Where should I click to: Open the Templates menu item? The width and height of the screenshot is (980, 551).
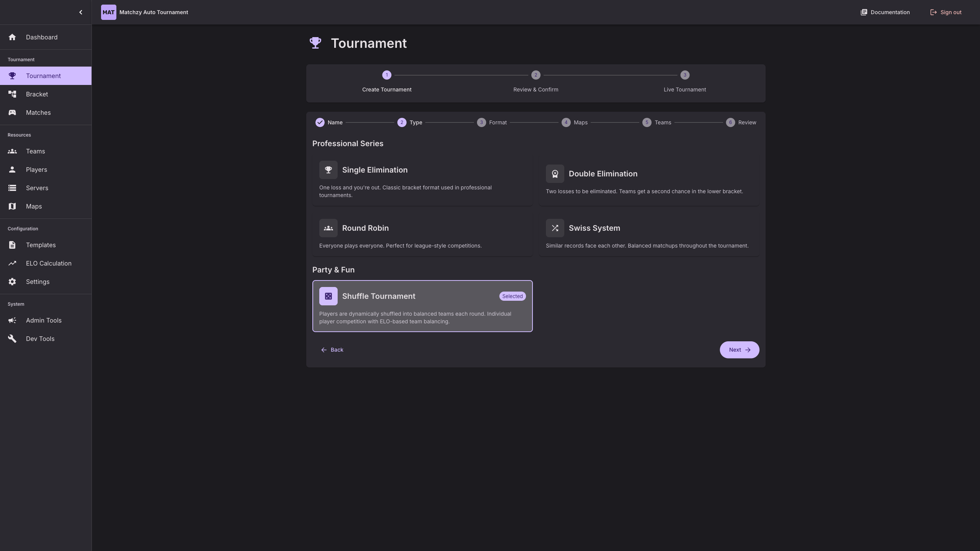(x=41, y=245)
